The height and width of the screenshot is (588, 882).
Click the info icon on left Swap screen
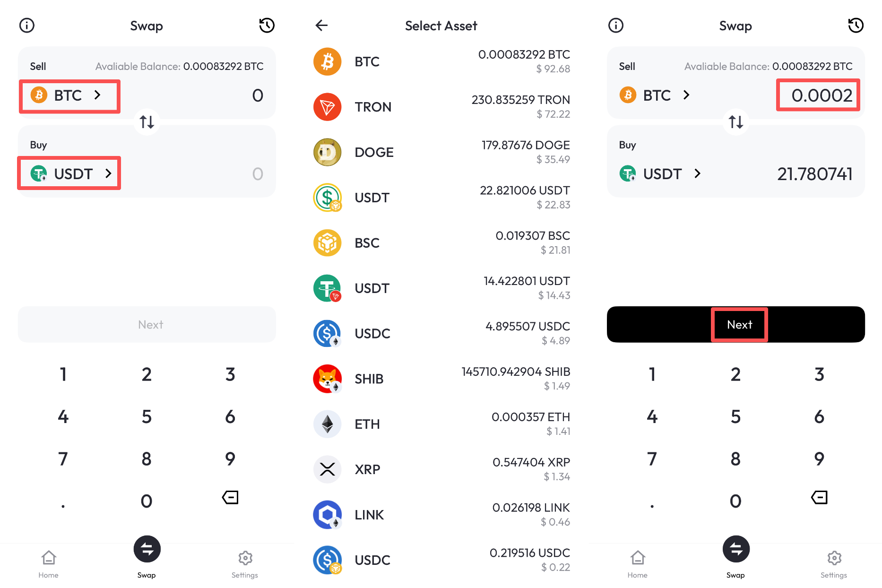pos(27,26)
